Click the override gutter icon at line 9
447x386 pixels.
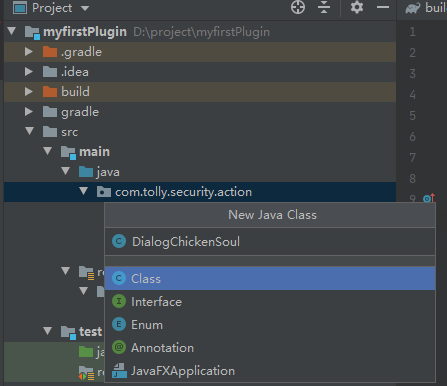click(x=429, y=198)
